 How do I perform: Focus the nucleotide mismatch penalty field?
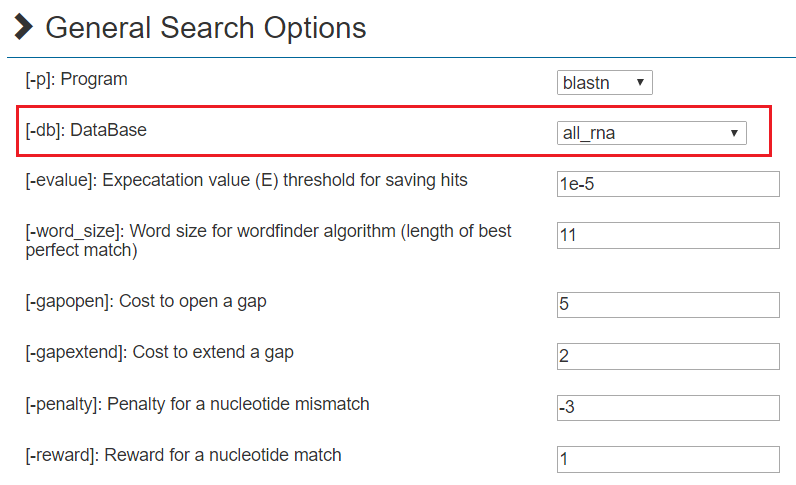(667, 408)
